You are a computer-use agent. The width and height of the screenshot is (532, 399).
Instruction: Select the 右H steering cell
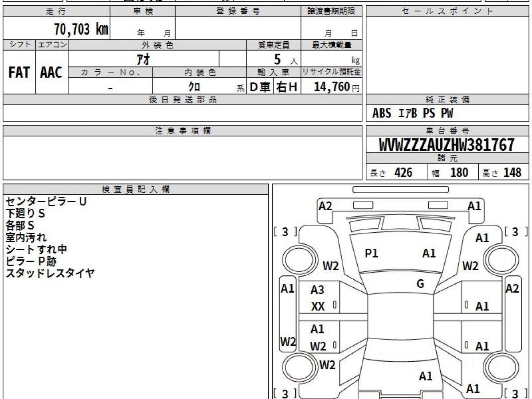click(287, 87)
